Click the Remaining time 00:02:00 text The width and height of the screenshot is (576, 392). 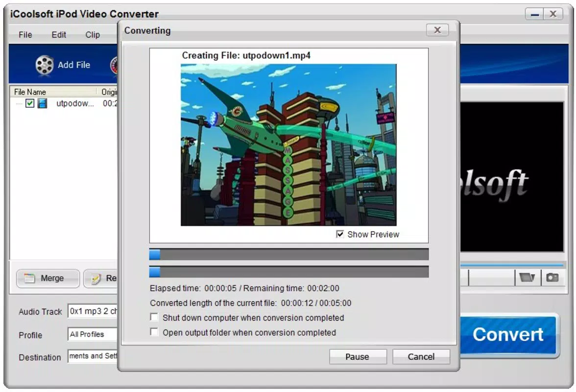291,289
